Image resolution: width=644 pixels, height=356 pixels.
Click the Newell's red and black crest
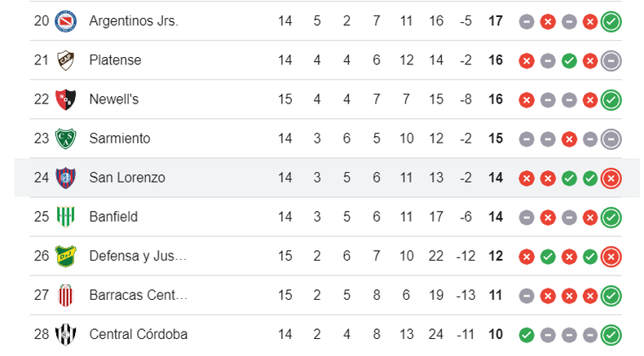[66, 99]
